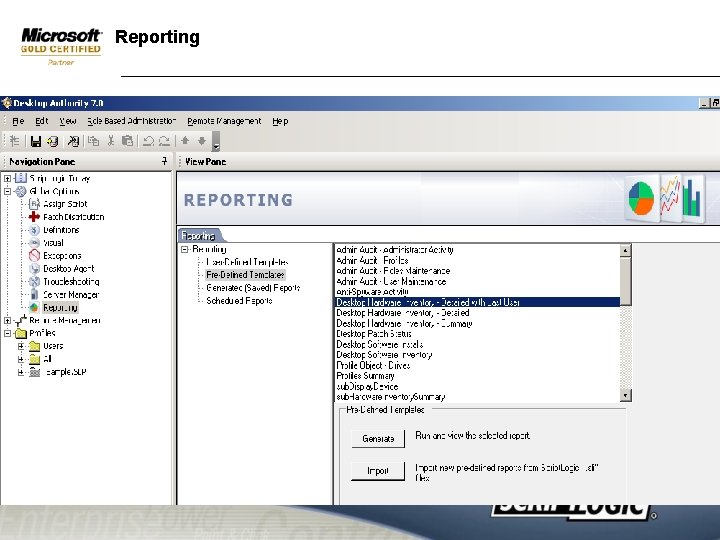Click the ScriptLogic Today tree icon
Viewport: 720px width, 540px height.
point(21,178)
